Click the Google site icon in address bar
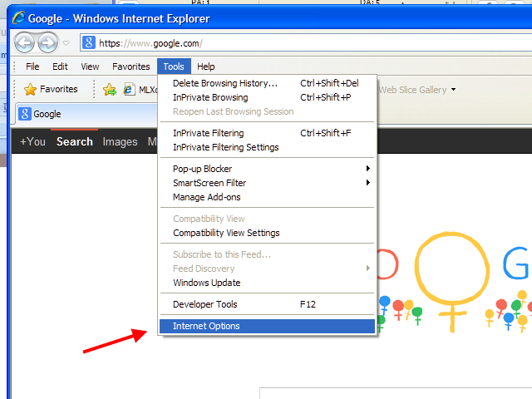The height and width of the screenshot is (399, 532). 89,42
